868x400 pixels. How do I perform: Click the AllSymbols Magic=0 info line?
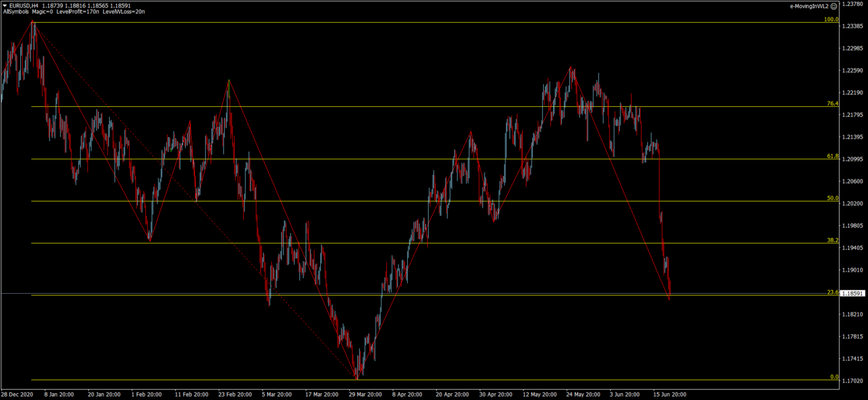pos(74,12)
